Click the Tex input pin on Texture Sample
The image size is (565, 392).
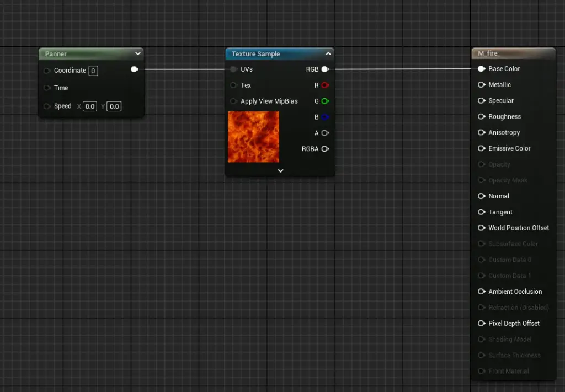coord(233,85)
